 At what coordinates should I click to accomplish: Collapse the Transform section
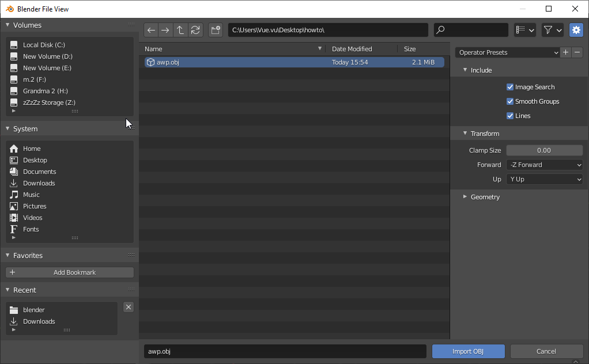[465, 134]
